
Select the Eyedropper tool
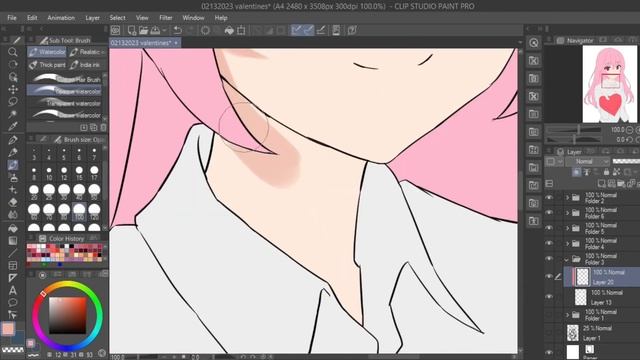(13, 126)
